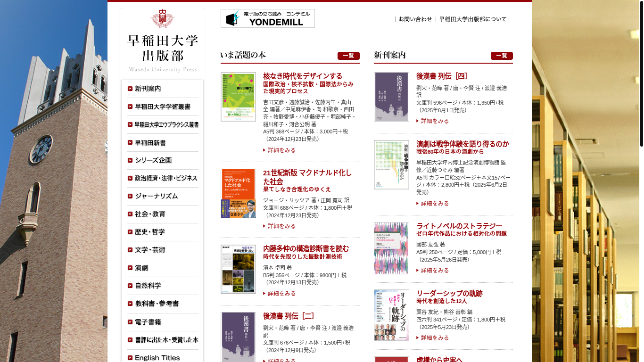Open 早稲田大学エウプラクシス叢書 in the sidebar
The image size is (644, 362).
click(163, 124)
